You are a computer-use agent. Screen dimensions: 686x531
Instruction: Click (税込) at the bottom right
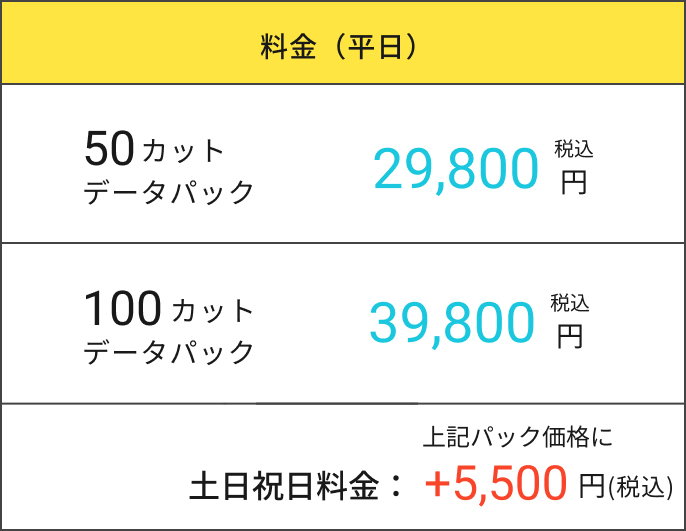click(640, 488)
